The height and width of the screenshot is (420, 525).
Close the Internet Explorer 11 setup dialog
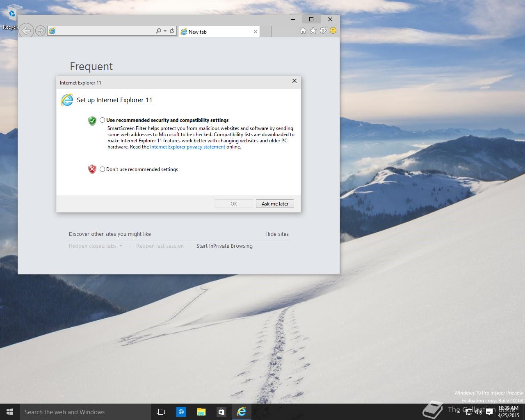pos(294,81)
